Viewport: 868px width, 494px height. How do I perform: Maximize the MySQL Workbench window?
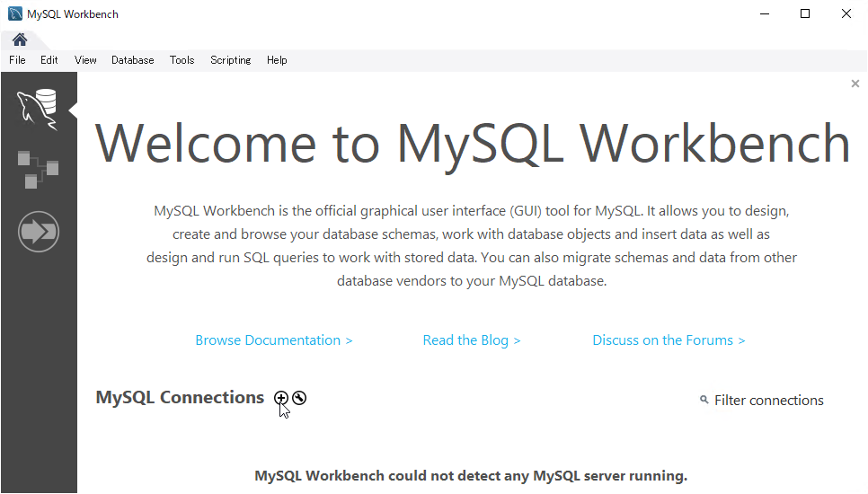(x=805, y=13)
